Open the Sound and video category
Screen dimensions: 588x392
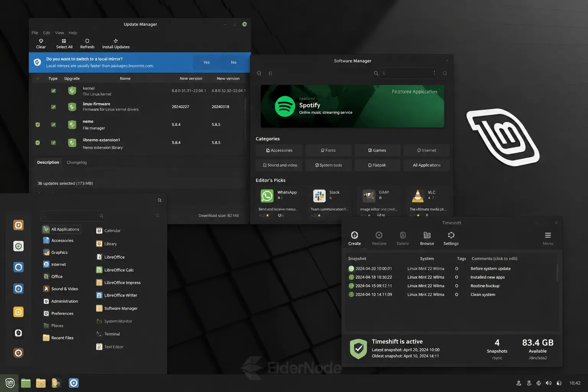coord(279,165)
